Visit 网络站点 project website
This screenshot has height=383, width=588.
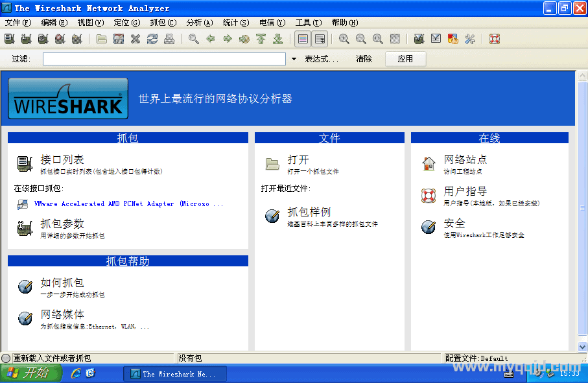tap(465, 159)
